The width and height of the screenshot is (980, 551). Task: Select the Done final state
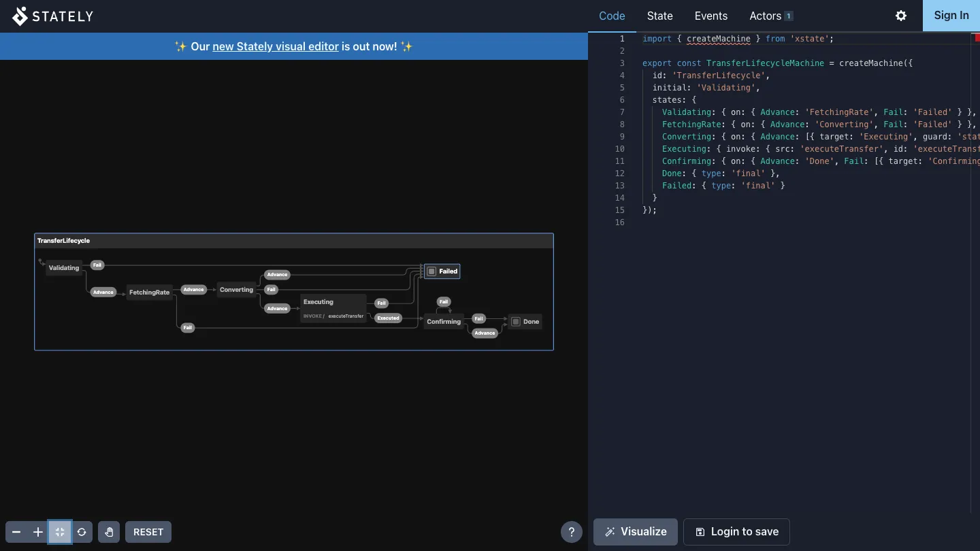pyautogui.click(x=525, y=322)
